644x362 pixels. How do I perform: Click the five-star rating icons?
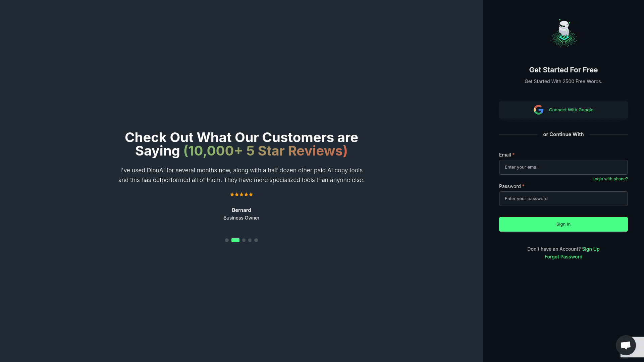241,194
